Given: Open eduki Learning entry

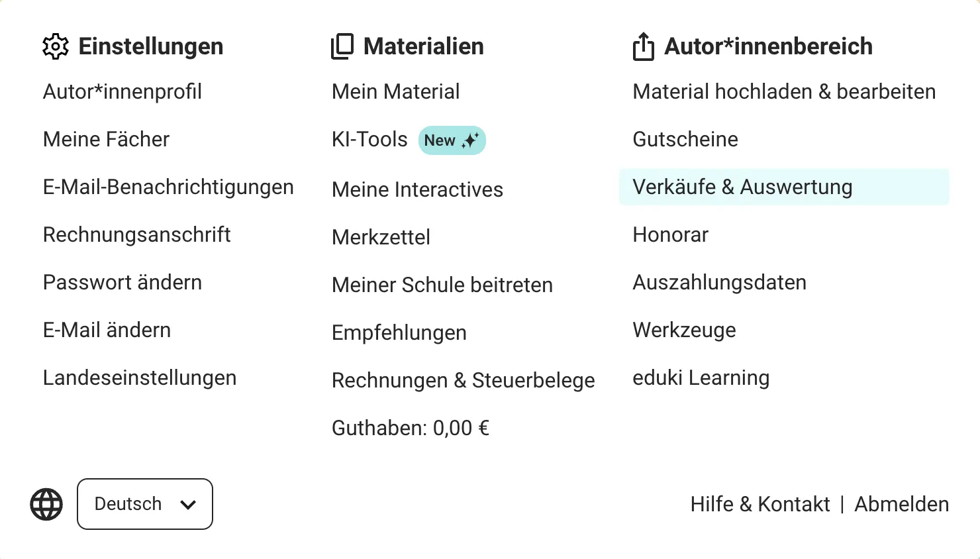Looking at the screenshot, I should [701, 378].
